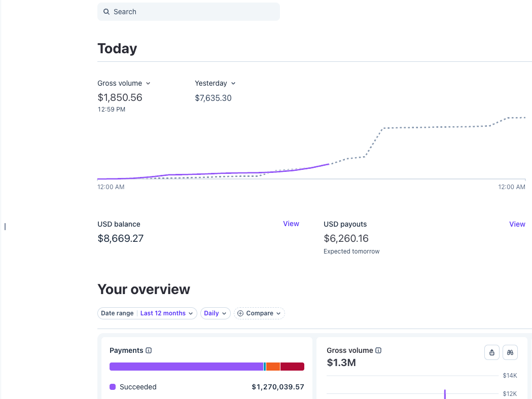Viewport: 532px width, 399px height.
Task: Change the Daily granularity dropdown
Action: pyautogui.click(x=216, y=313)
